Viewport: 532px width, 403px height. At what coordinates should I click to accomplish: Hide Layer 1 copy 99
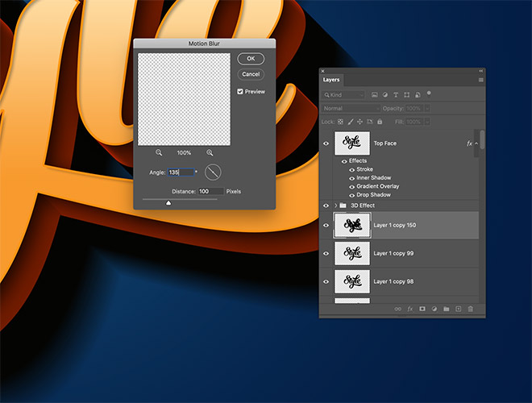326,253
